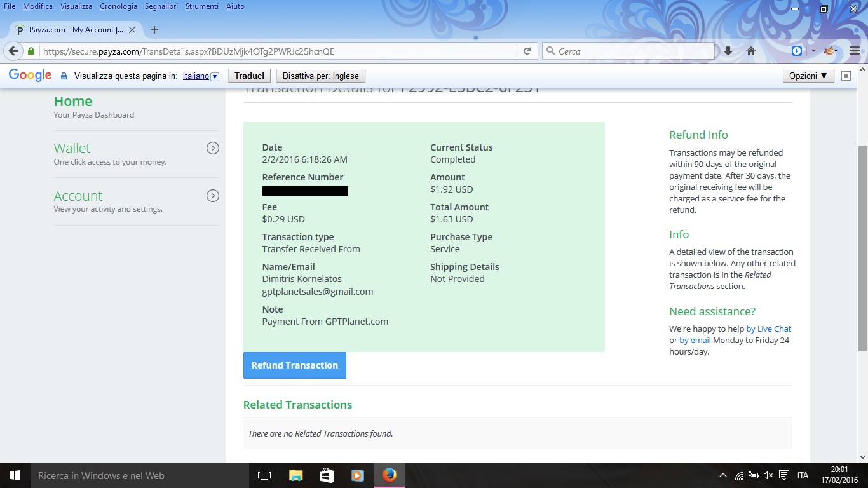Show hidden system tray icons
The image size is (868, 488).
pos(723,475)
